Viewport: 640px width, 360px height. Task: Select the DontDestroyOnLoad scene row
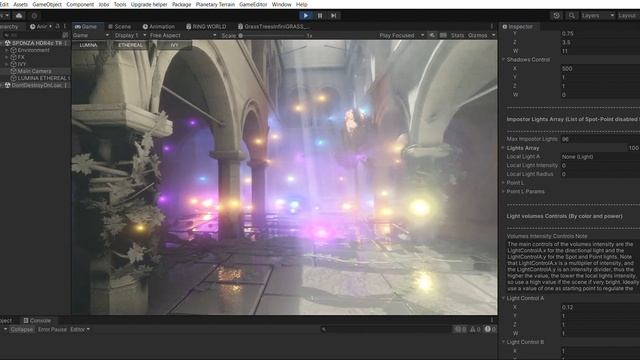pyautogui.click(x=35, y=85)
